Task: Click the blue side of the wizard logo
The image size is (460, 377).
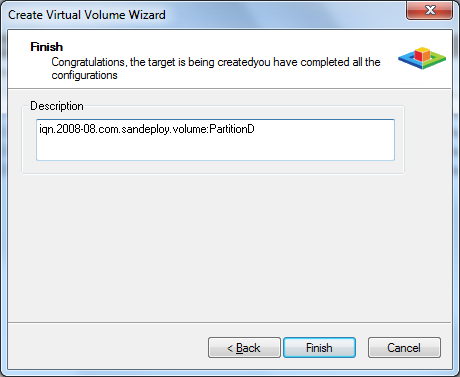Action: point(407,60)
